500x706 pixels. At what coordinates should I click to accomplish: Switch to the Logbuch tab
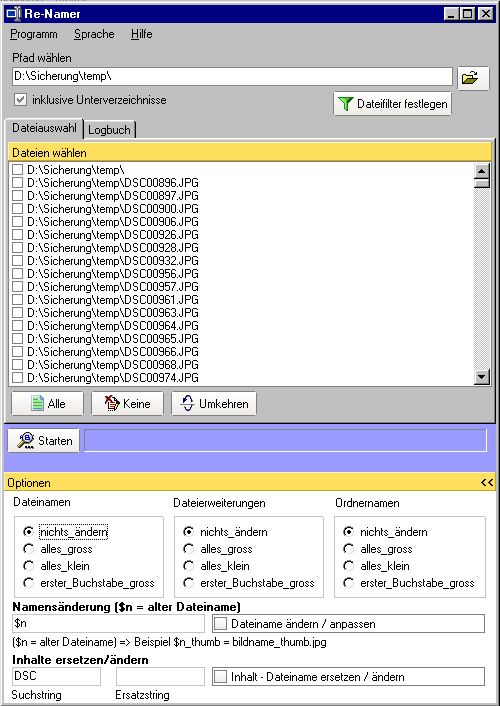click(109, 130)
